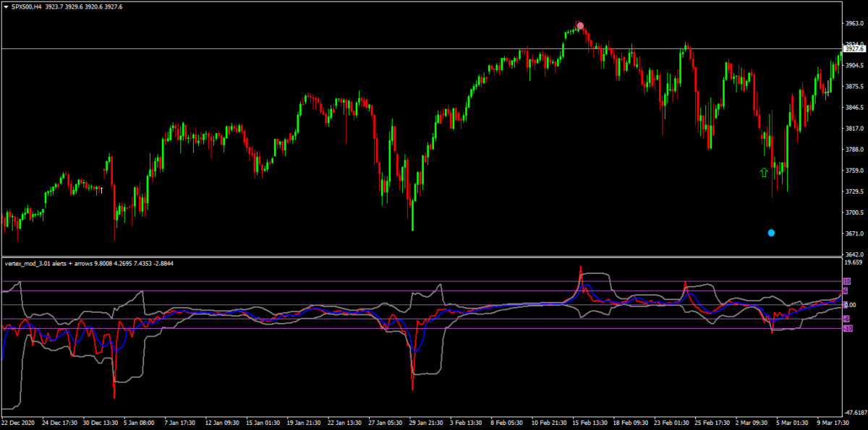Click the cyan dot below the price lows
Screen dimensions: 868x430
pyautogui.click(x=771, y=233)
